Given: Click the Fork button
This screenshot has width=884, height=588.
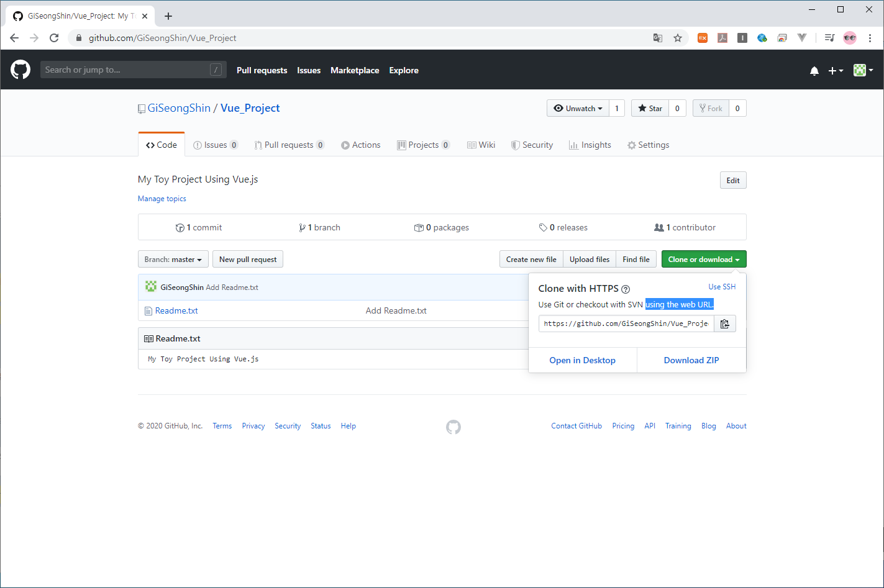Looking at the screenshot, I should point(711,108).
